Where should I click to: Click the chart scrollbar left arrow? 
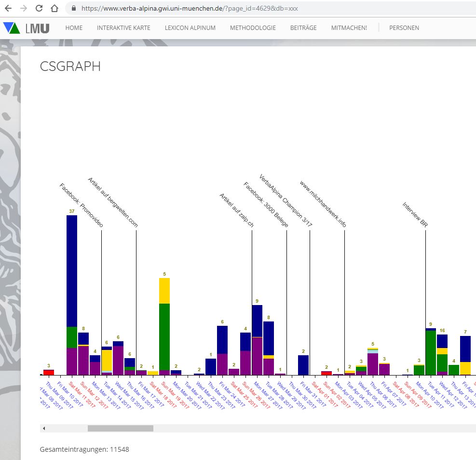point(44,428)
